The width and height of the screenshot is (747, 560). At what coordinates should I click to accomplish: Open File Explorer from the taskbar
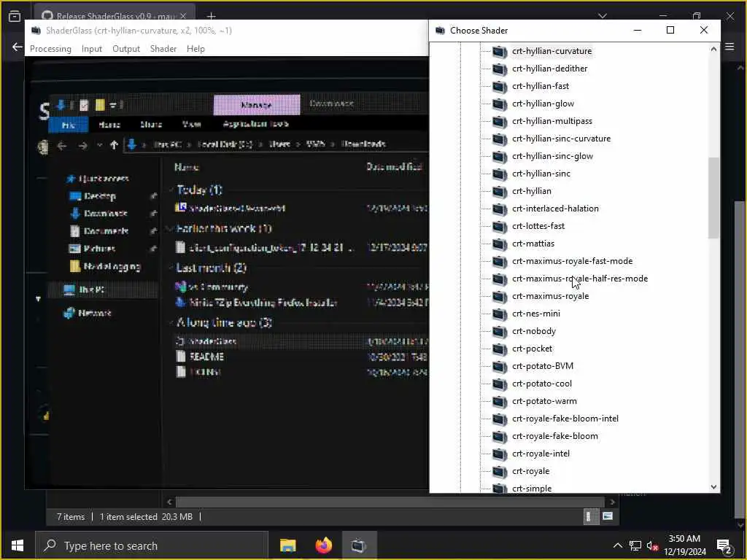287,545
